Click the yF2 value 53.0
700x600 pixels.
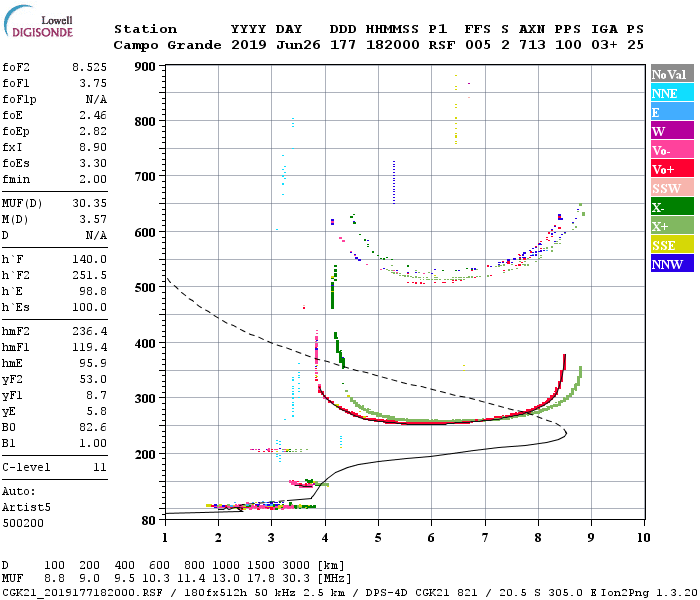point(93,379)
